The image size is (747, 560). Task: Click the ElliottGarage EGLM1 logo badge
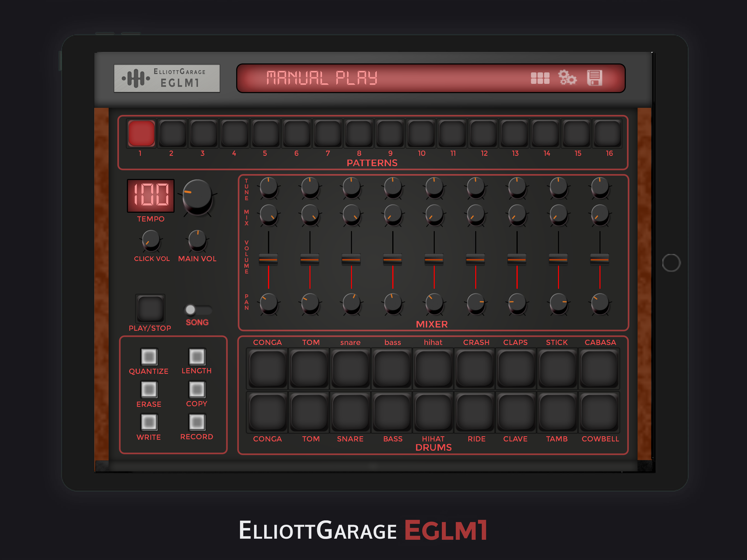coord(167,78)
